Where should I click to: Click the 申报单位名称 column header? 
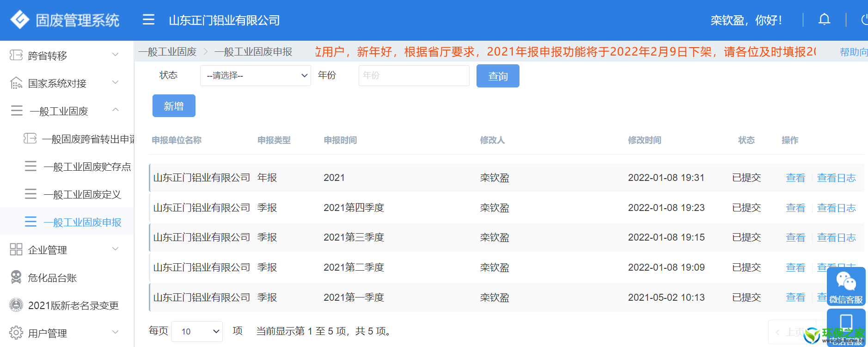coord(177,140)
